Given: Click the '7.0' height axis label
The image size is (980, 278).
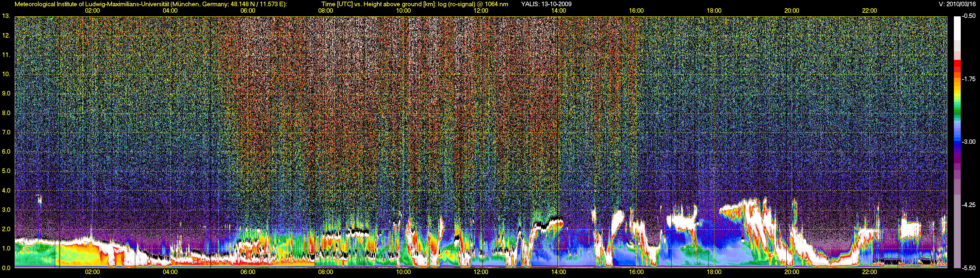Looking at the screenshot, I should point(6,132).
